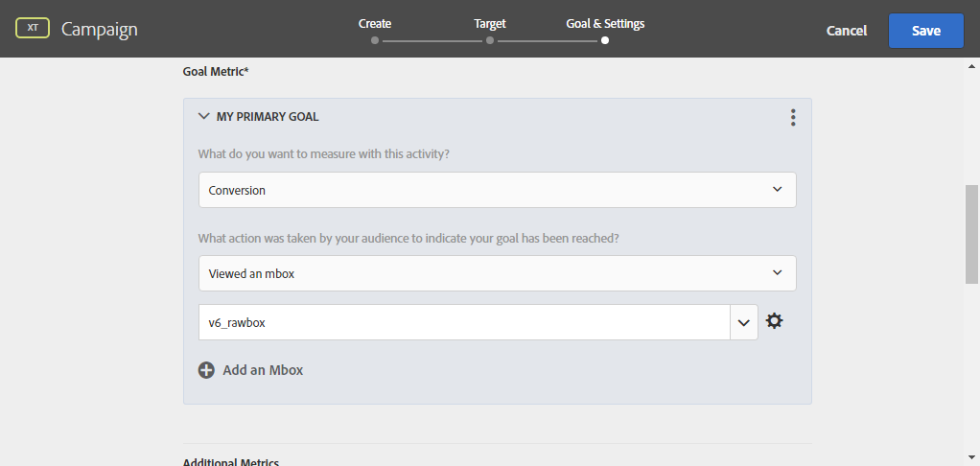
Task: Open the three-dot options menu for My Primary Goal
Action: click(x=793, y=117)
